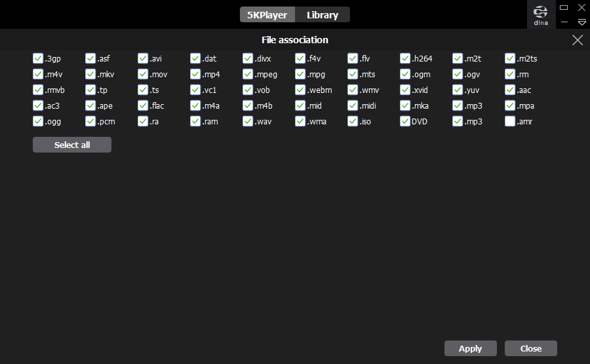Uncheck the .ogm checkbox
590x364 pixels.
coord(405,74)
